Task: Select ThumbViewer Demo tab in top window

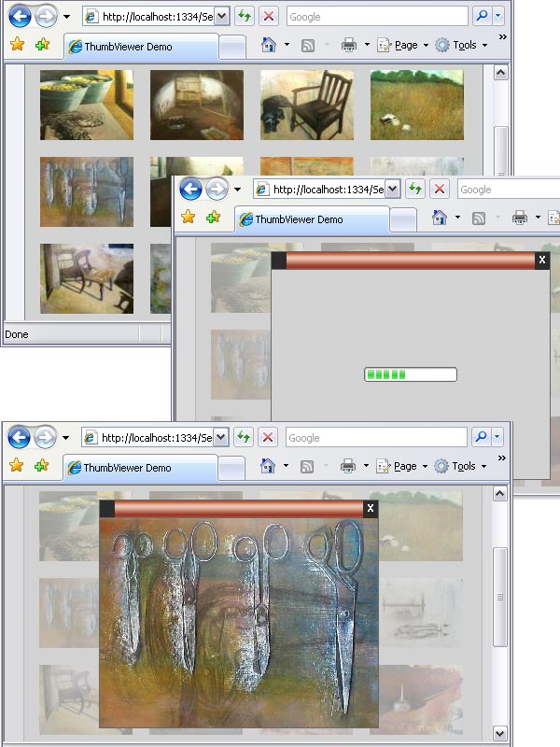Action: [x=142, y=47]
